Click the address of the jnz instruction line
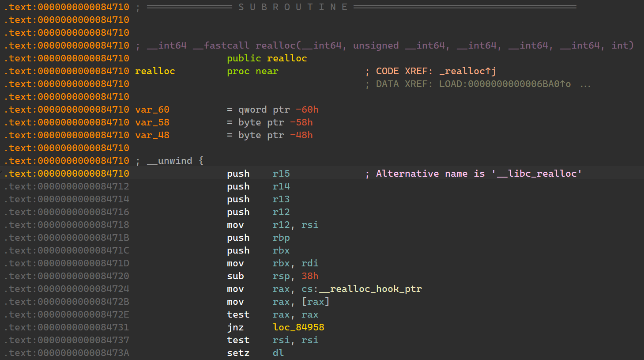 (67, 327)
